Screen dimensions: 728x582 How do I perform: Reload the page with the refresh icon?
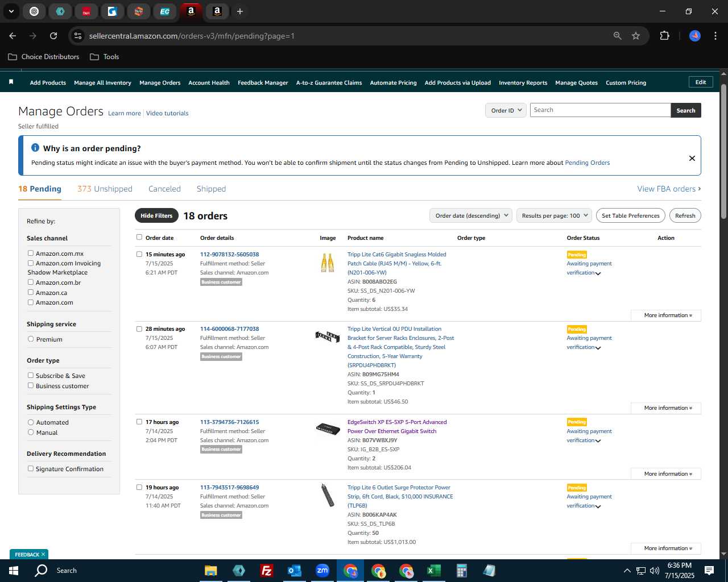coord(53,36)
